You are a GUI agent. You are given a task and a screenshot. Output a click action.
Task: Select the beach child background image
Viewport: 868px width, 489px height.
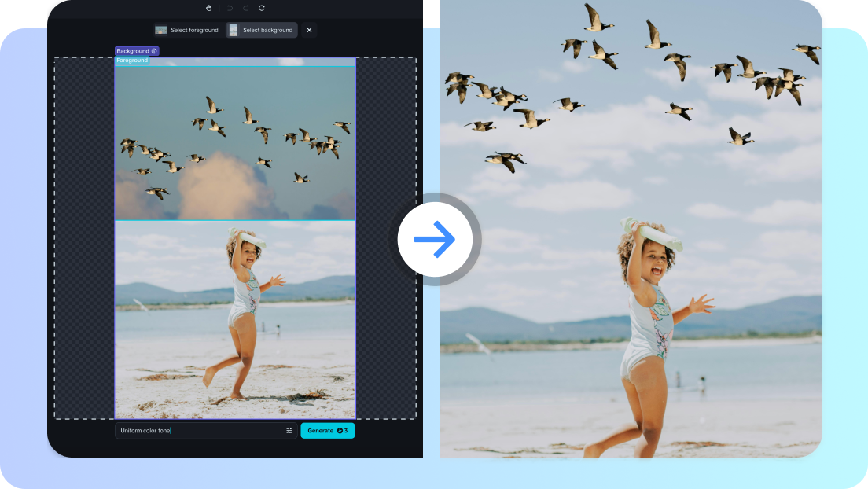click(235, 319)
